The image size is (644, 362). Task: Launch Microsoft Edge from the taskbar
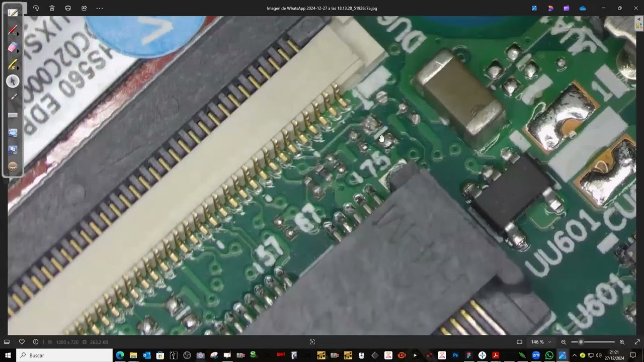pyautogui.click(x=120, y=355)
